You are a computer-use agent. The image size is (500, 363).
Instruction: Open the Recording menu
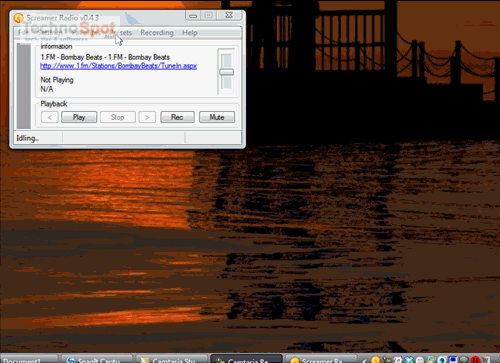pyautogui.click(x=157, y=33)
